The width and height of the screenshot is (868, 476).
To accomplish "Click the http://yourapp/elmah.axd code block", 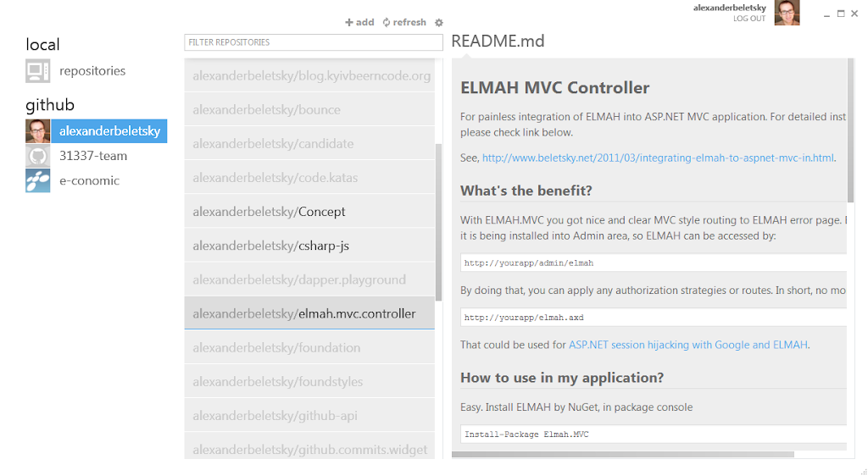I will point(654,318).
